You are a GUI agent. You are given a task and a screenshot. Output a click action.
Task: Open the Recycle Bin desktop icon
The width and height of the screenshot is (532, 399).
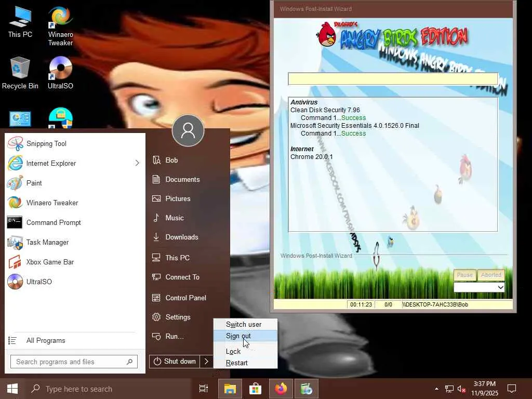[x=20, y=73]
